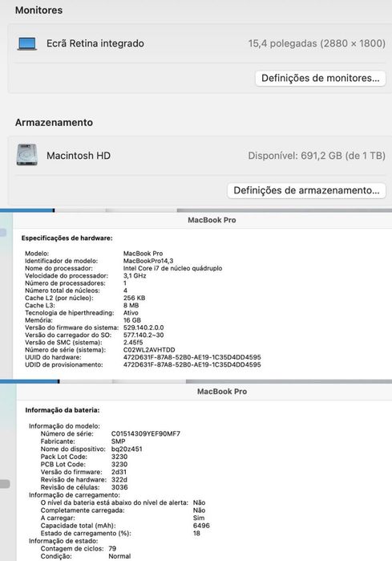The image size is (392, 561).
Task: Click hyperthreading status Ativo
Action: tap(131, 313)
